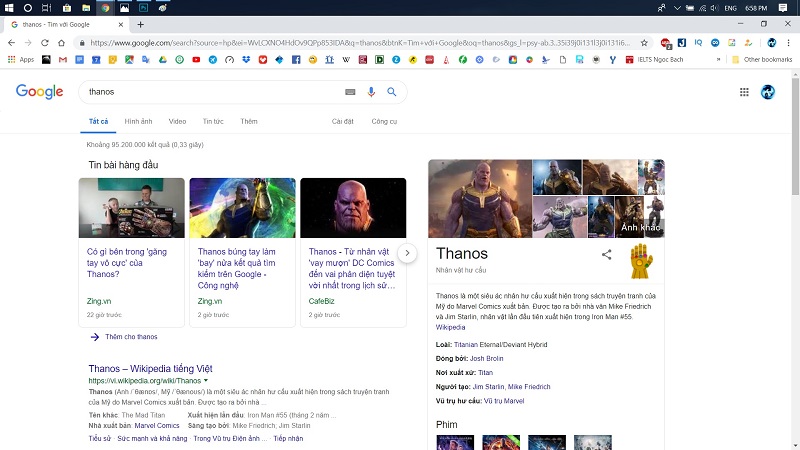Open the on-screen keyboard input tool

coord(350,92)
